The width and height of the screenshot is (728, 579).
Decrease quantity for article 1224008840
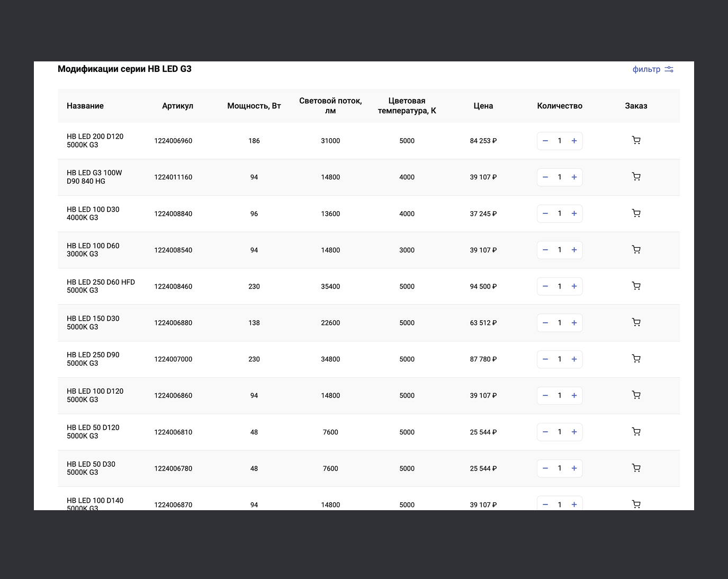(545, 214)
